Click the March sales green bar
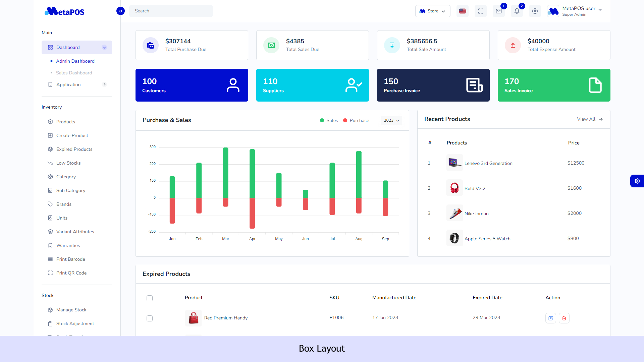Screen dimensions: 644x362 pyautogui.click(x=226, y=173)
